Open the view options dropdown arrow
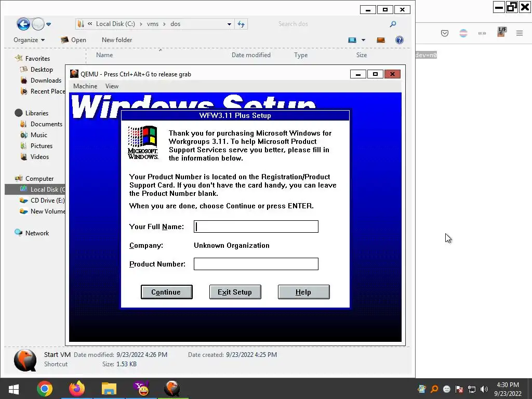The image size is (532, 399). pyautogui.click(x=363, y=40)
